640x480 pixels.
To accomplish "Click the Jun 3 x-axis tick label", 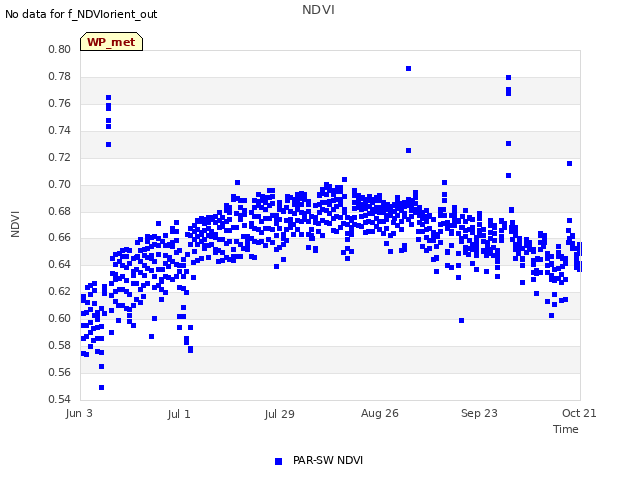I will (79, 413).
